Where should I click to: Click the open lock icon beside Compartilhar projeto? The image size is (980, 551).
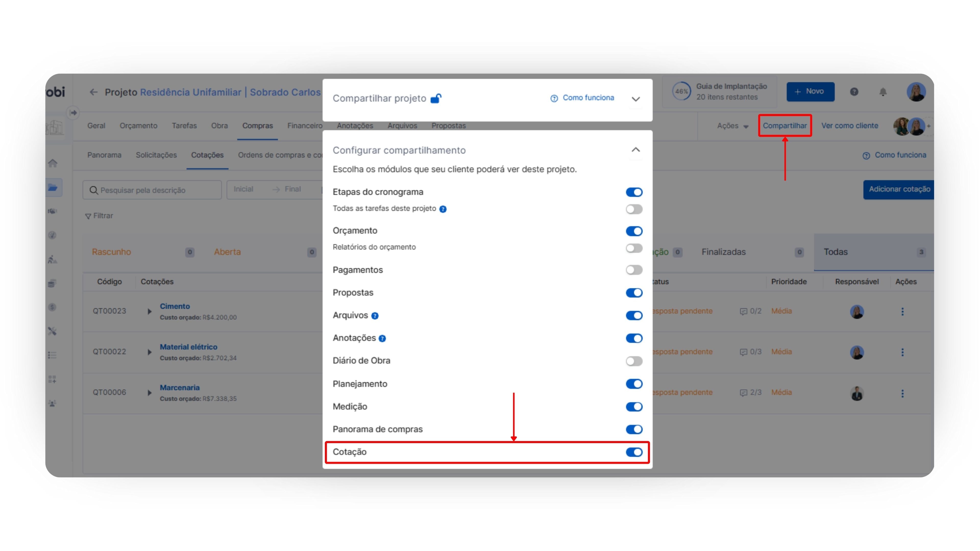click(x=436, y=98)
